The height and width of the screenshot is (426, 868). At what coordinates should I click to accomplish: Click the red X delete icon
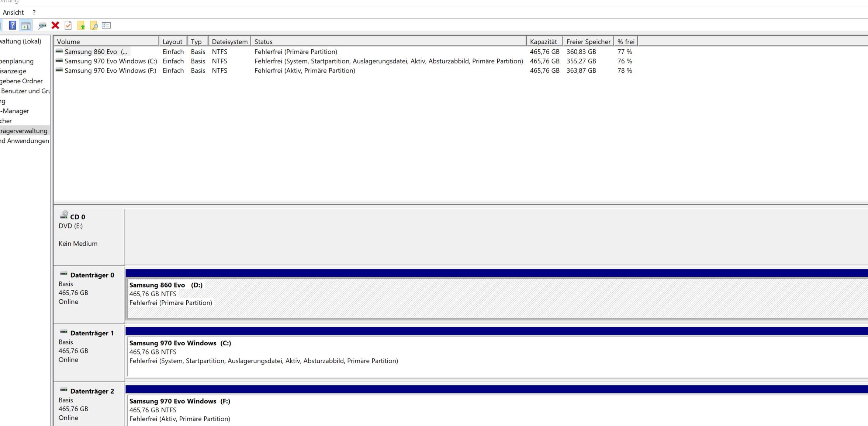[55, 25]
